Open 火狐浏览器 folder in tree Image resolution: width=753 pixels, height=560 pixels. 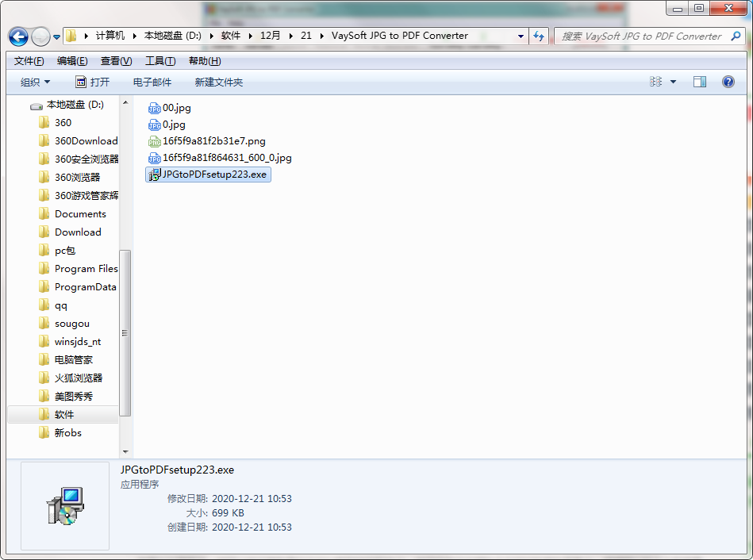tap(71, 378)
